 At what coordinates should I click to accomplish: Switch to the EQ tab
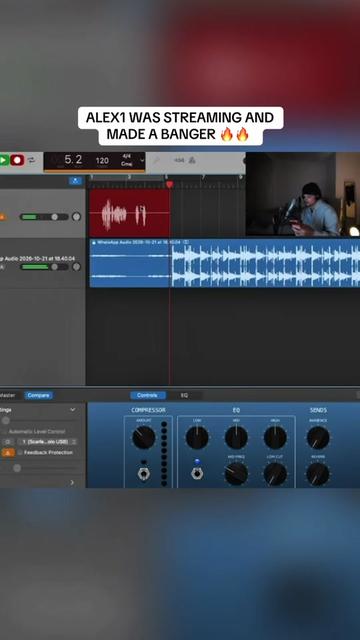tap(184, 395)
